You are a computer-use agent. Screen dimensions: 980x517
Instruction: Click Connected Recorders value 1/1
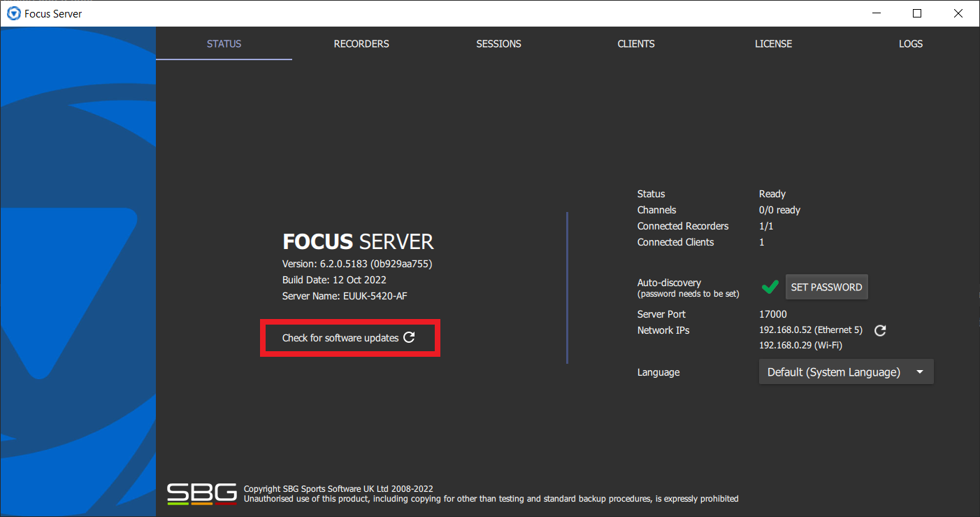[766, 226]
